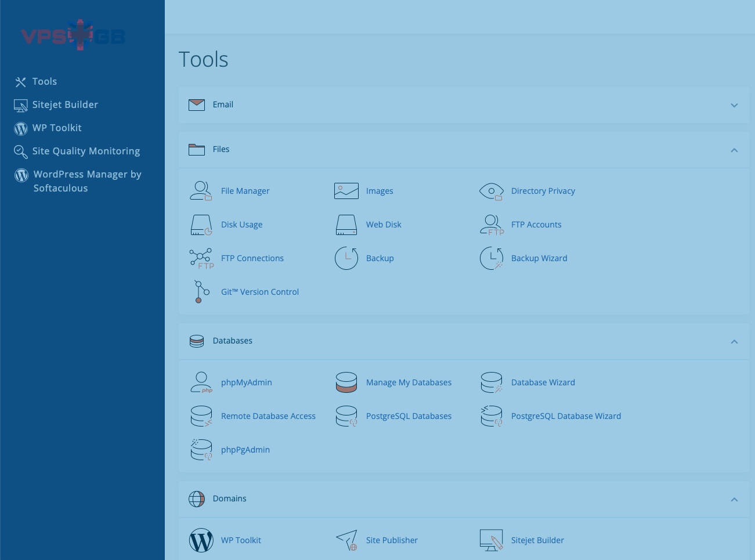The width and height of the screenshot is (755, 560).
Task: Collapse the Databases section chevron
Action: [x=734, y=341]
